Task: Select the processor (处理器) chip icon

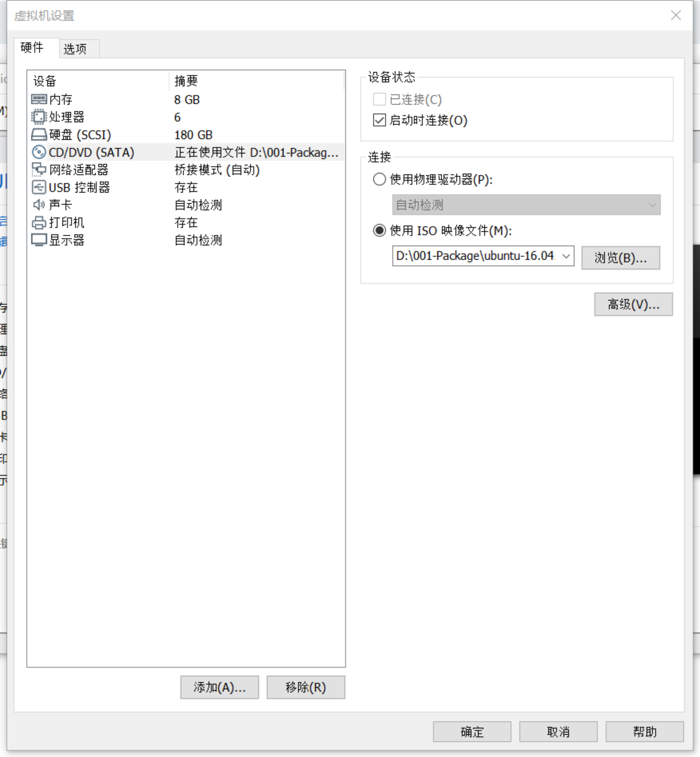Action: tap(39, 117)
